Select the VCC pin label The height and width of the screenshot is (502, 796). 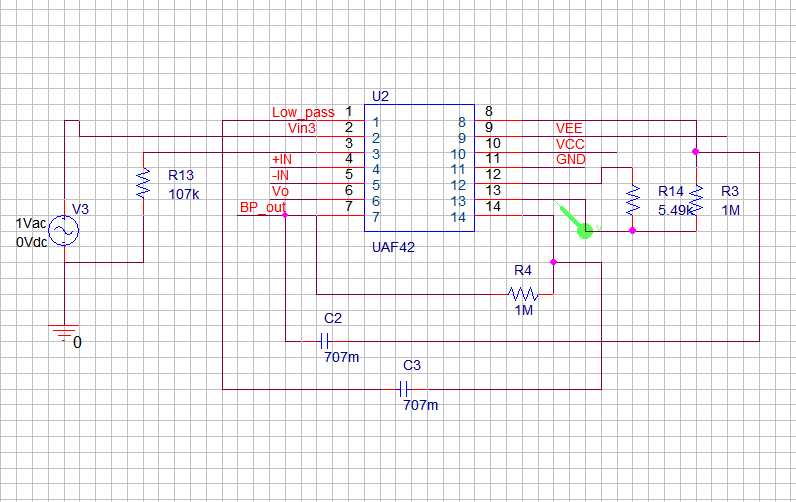570,144
